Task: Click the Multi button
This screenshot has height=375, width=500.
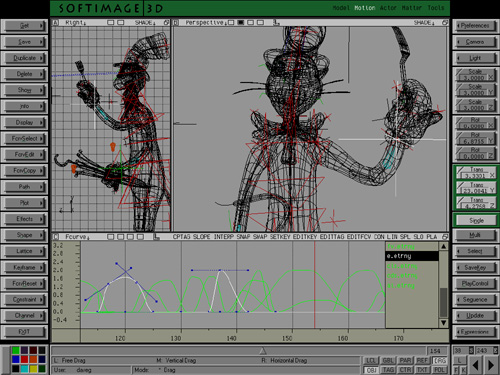Action: [x=475, y=235]
